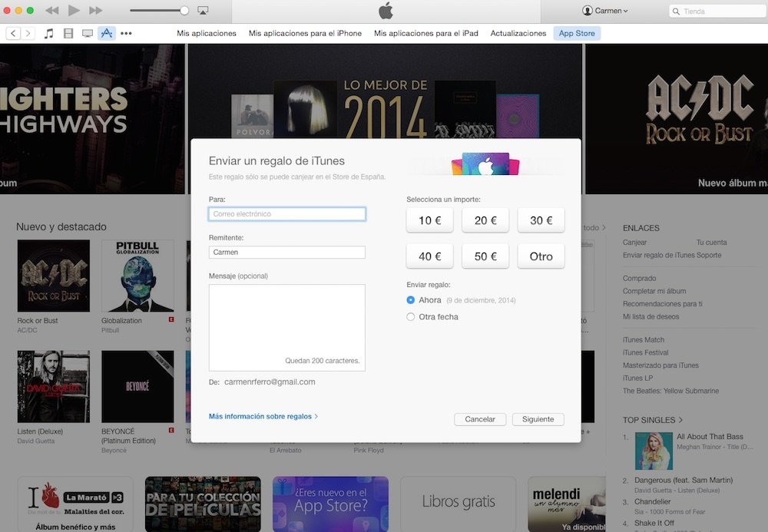Open Más información sobre regalos link
Image resolution: width=768 pixels, height=532 pixels.
(263, 416)
